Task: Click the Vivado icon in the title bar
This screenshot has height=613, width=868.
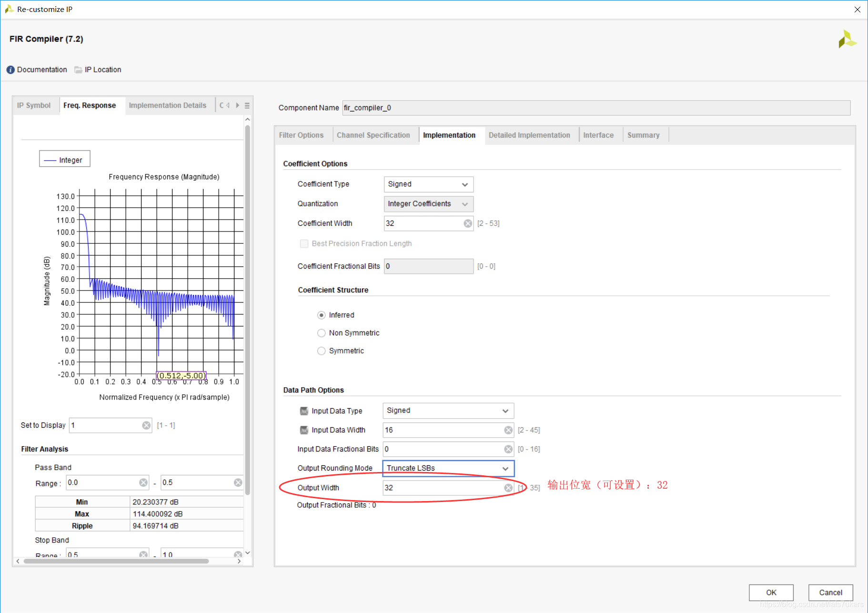Action: click(x=9, y=9)
